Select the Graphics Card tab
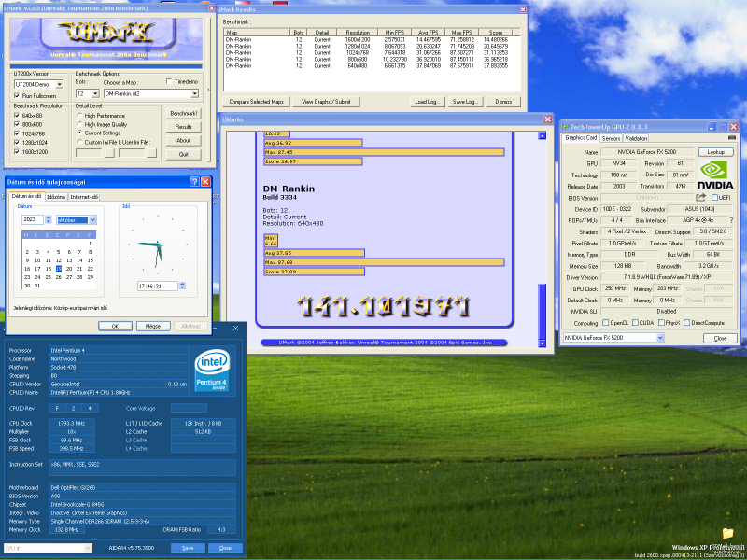747x560 pixels. click(581, 138)
